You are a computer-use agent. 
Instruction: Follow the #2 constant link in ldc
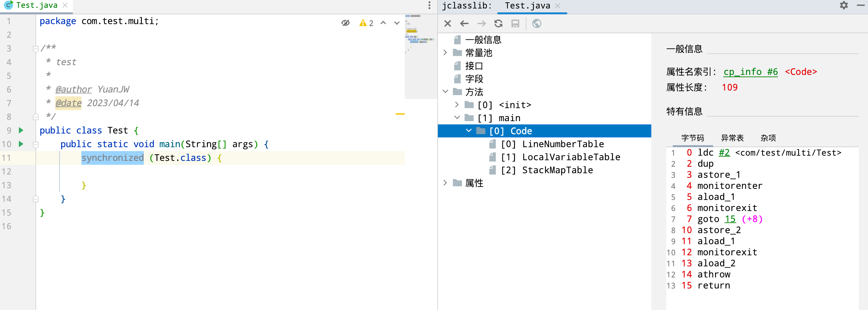[724, 152]
